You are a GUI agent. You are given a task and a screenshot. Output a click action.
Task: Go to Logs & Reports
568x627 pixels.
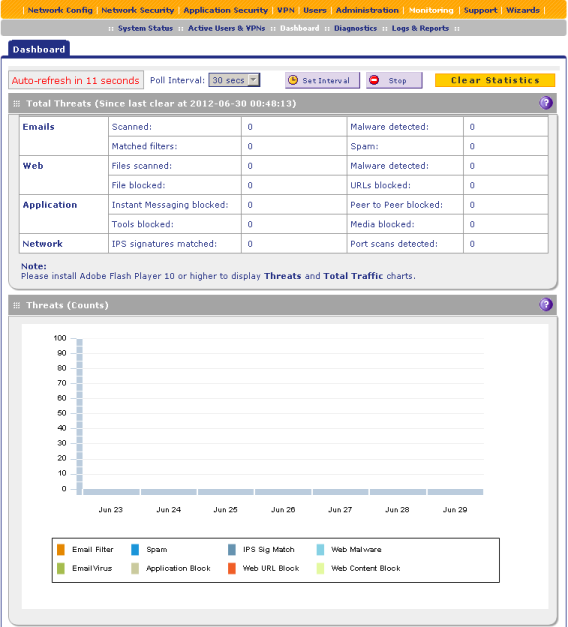[420, 28]
